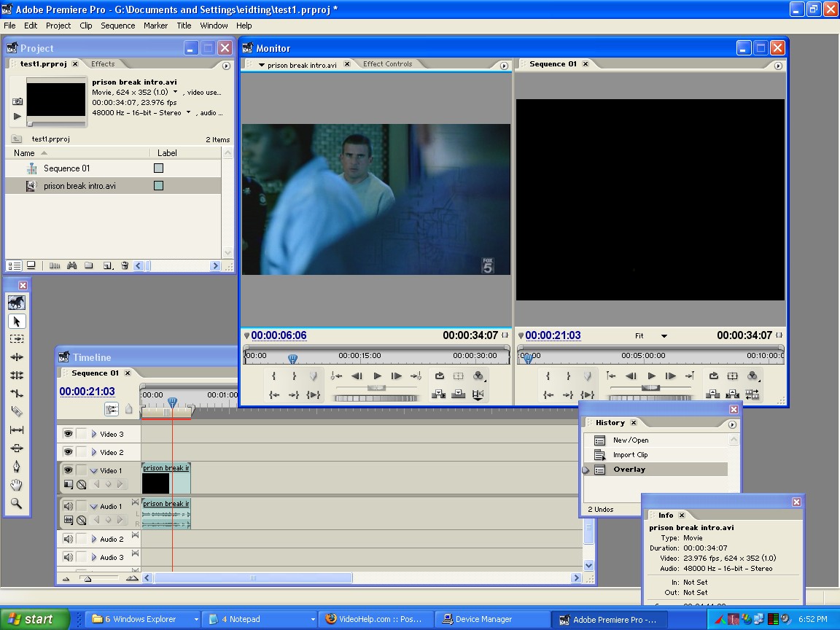840x630 pixels.
Task: Activate the Zoom magnifier tool
Action: click(17, 503)
